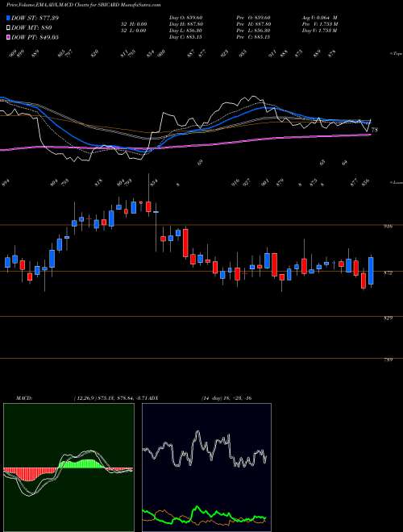The width and height of the screenshot is (403, 532).
Task: Click the blue DOW ST legend swatch
Action: [x=8, y=18]
